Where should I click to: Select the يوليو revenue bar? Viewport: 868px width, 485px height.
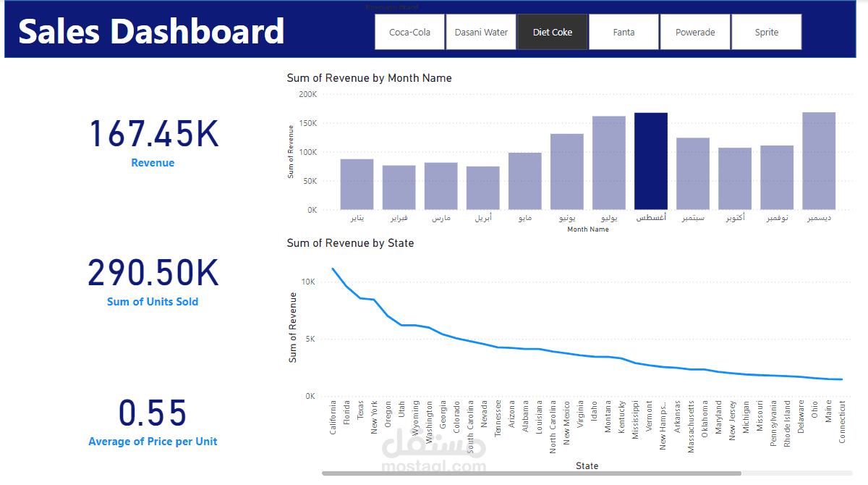(x=609, y=163)
